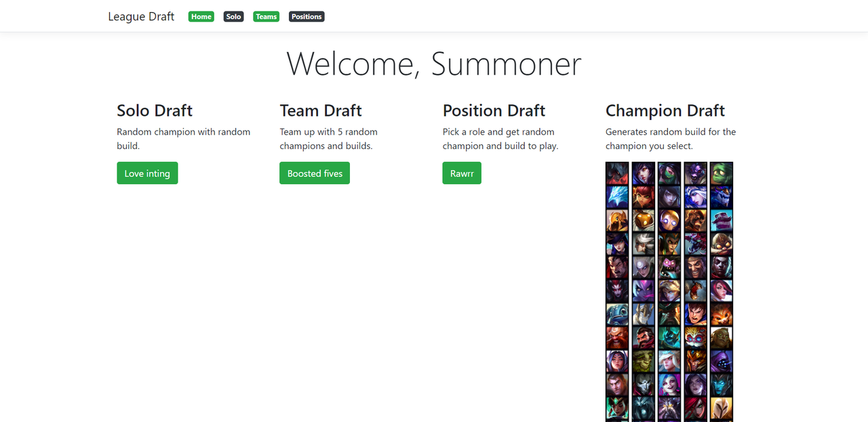Choose the Graves champion portrait
868x422 pixels.
click(x=643, y=337)
